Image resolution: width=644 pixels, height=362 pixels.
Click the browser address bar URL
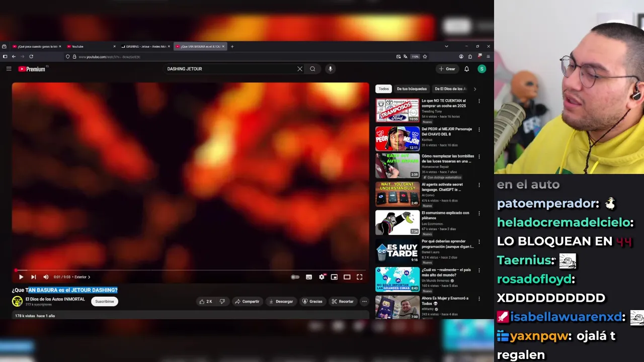coord(110,57)
